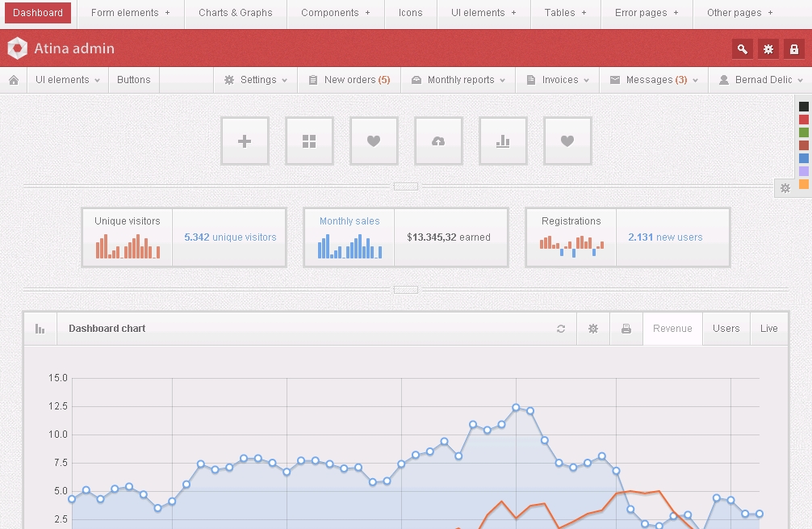Image resolution: width=812 pixels, height=529 pixels.
Task: Click the lock icon in red header
Action: pyautogui.click(x=794, y=49)
